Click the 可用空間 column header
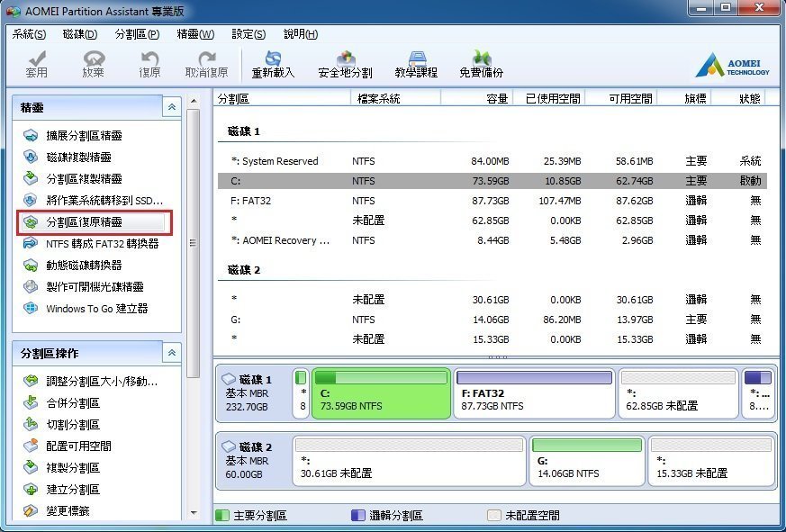Image resolution: width=786 pixels, height=532 pixels. click(x=621, y=98)
